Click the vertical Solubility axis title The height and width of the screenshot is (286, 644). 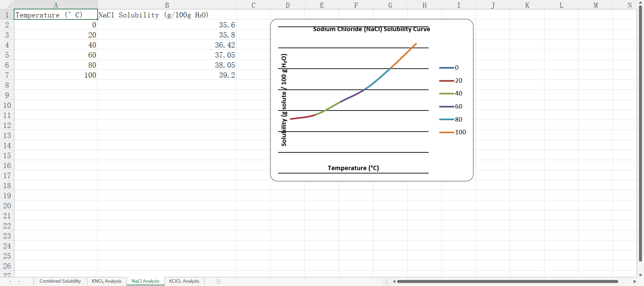coord(284,100)
